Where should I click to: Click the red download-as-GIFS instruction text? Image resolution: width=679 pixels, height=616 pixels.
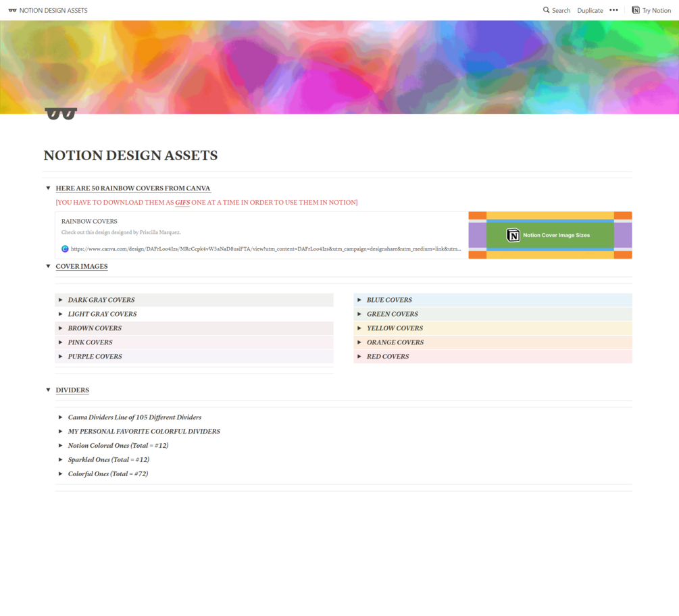[x=207, y=202]
